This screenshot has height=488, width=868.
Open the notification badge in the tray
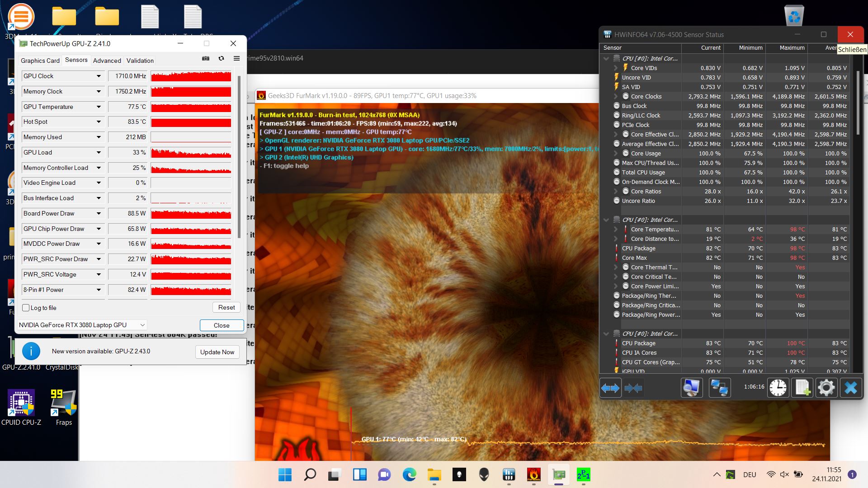tap(852, 474)
